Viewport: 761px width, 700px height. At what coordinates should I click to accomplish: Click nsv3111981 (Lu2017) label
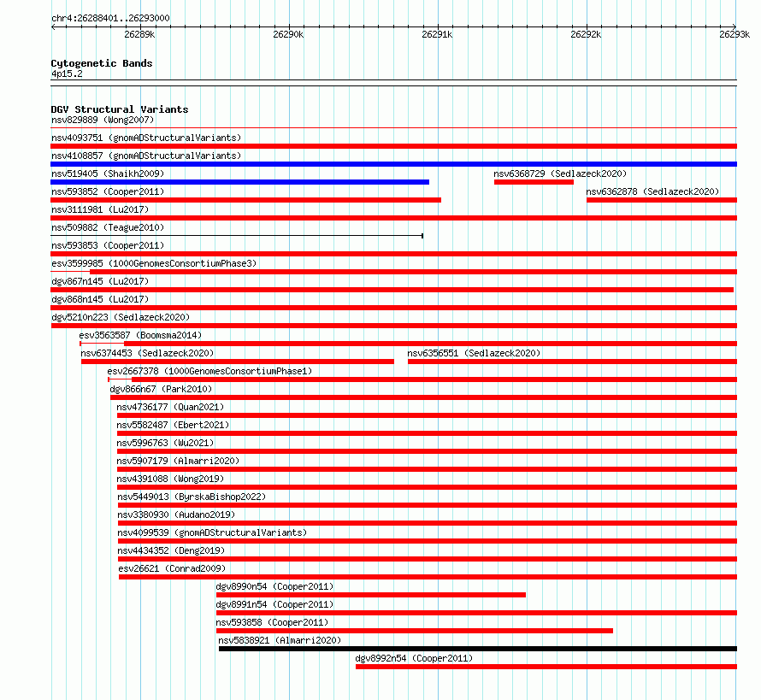[100, 209]
